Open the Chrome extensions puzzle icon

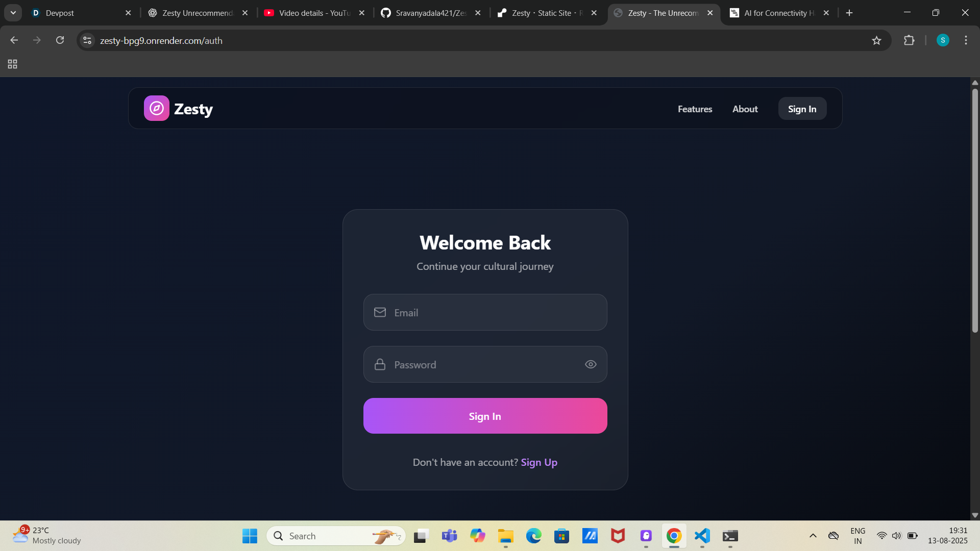[x=909, y=40]
